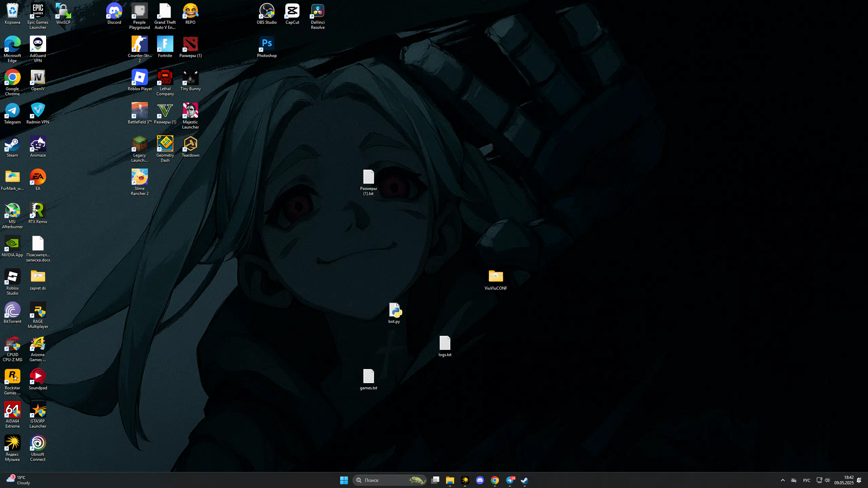
Task: Select the Roblox Studio shortcut
Action: [x=13, y=282]
